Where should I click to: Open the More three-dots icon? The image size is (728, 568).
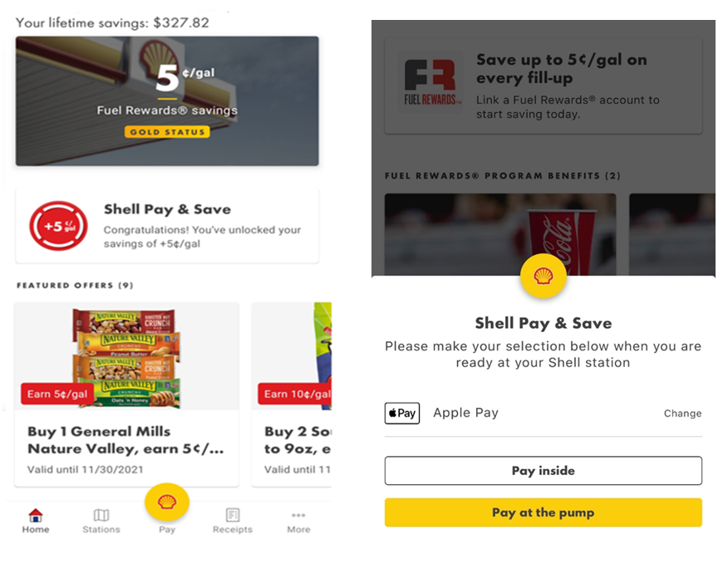pos(298,515)
